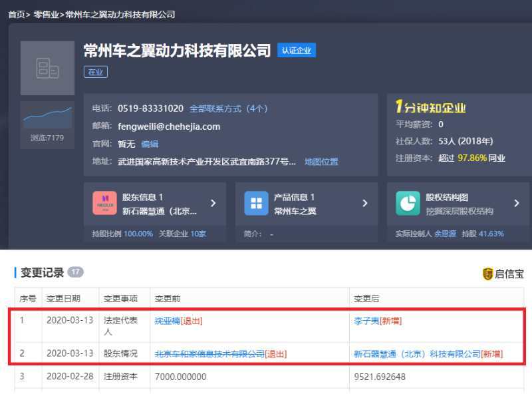532x398 pixels.
Task: Expand the 股东信息 card arrow
Action: [x=213, y=203]
